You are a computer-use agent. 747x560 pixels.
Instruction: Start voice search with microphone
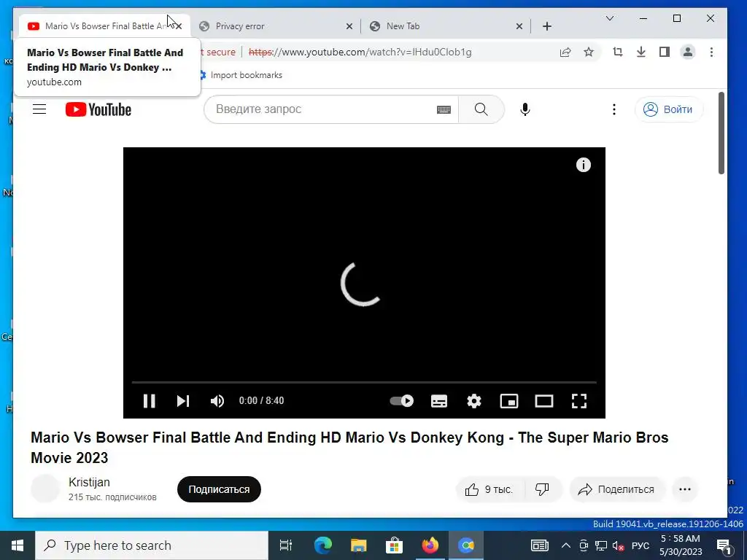(x=525, y=109)
